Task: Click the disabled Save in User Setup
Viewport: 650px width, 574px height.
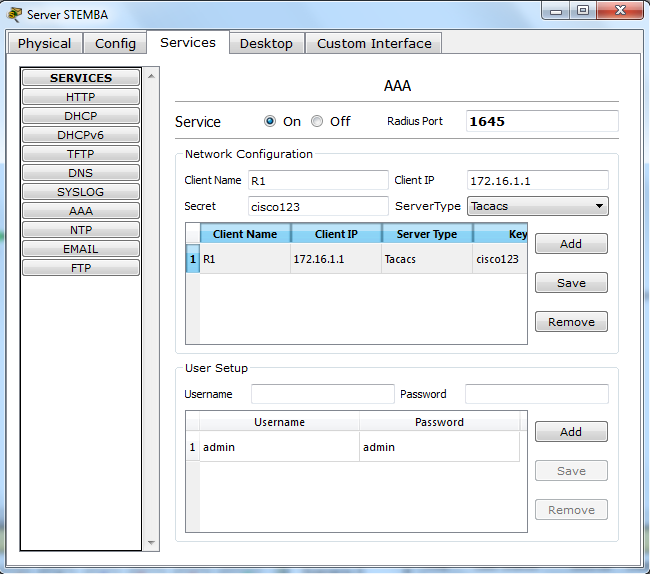Action: tap(571, 471)
